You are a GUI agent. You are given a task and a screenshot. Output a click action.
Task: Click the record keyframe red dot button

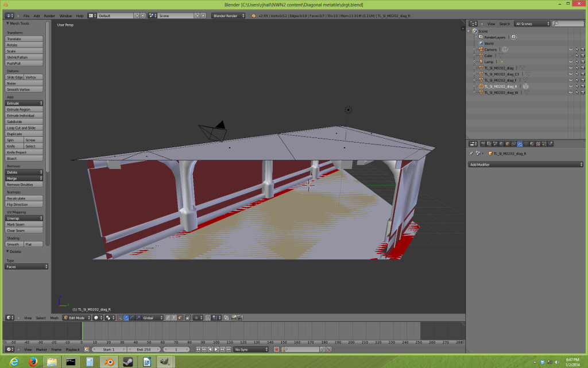click(276, 350)
